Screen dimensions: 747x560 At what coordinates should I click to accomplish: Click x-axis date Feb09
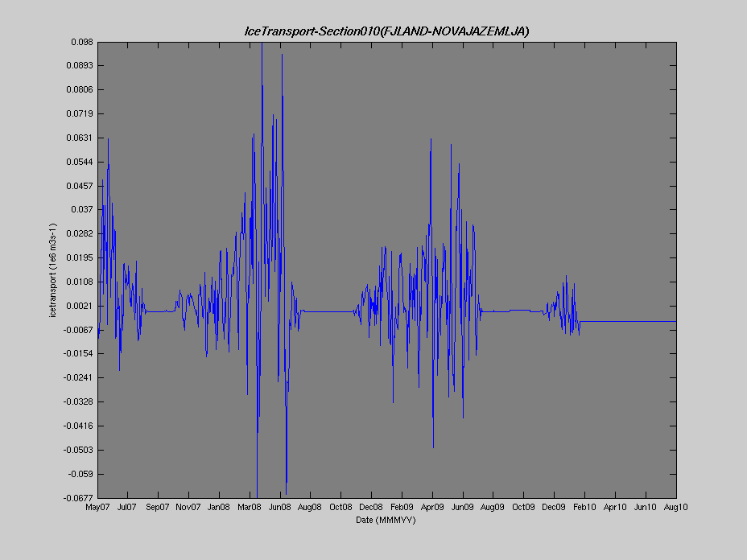(402, 507)
